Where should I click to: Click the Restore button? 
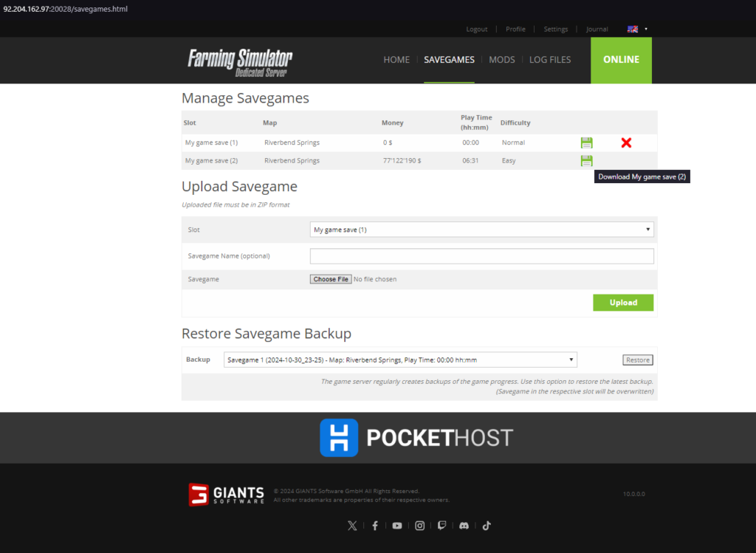(638, 360)
